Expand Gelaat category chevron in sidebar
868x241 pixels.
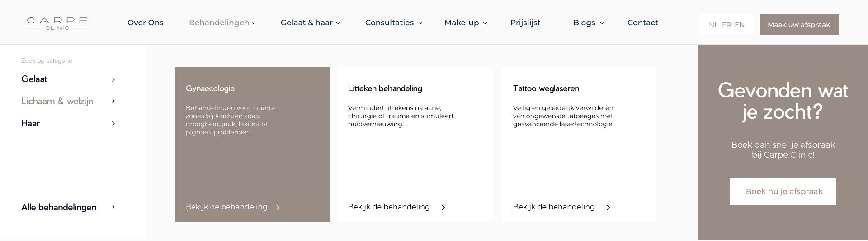[x=113, y=79]
